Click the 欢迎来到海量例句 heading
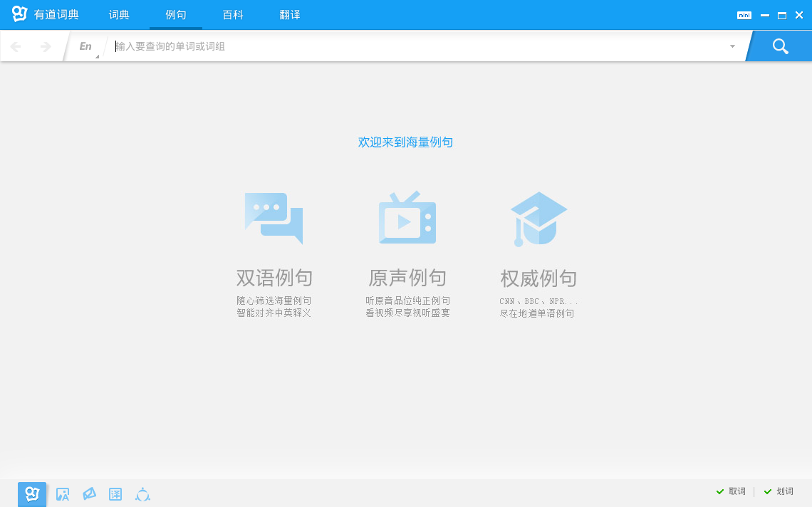Image resolution: width=812 pixels, height=507 pixels. click(x=405, y=142)
